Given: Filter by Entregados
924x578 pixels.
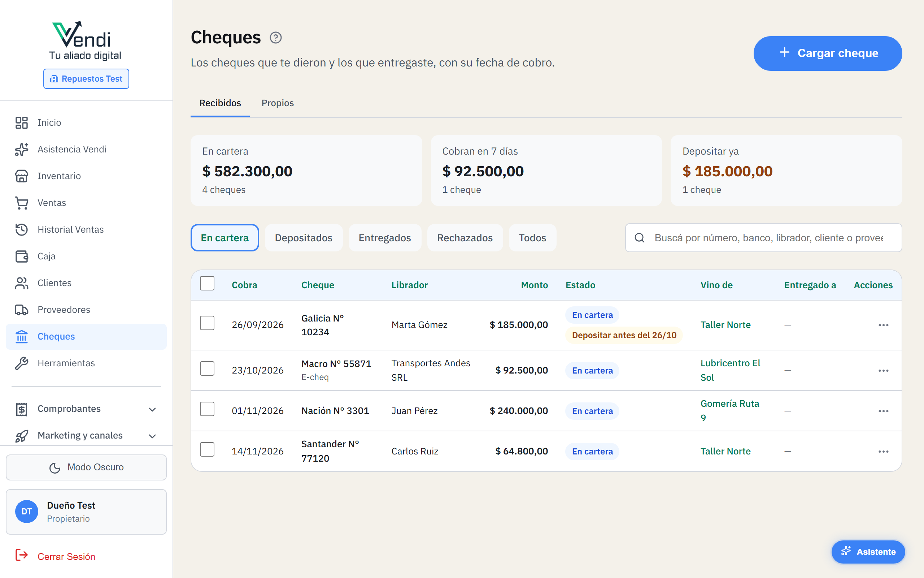Looking at the screenshot, I should [384, 238].
